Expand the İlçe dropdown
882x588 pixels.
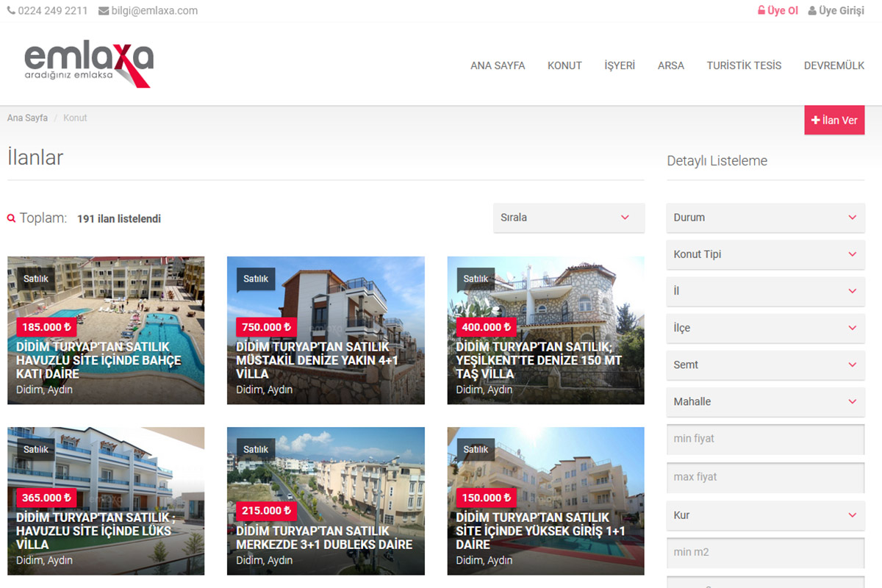(764, 328)
